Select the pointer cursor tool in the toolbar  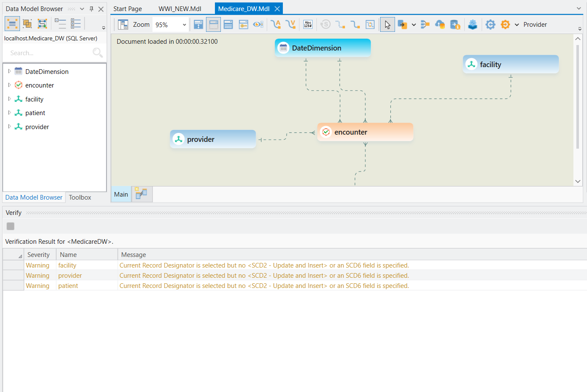[x=387, y=25]
